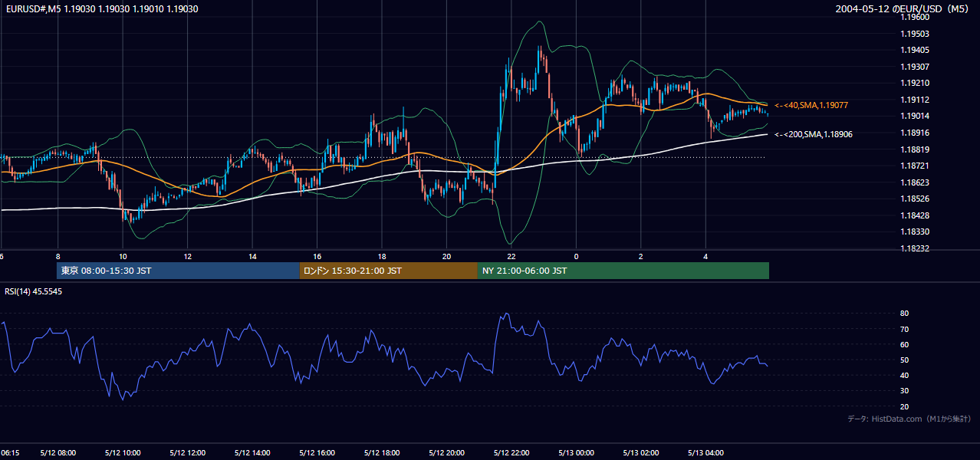Click the 5/13 02:00 time axis label

[x=641, y=453]
